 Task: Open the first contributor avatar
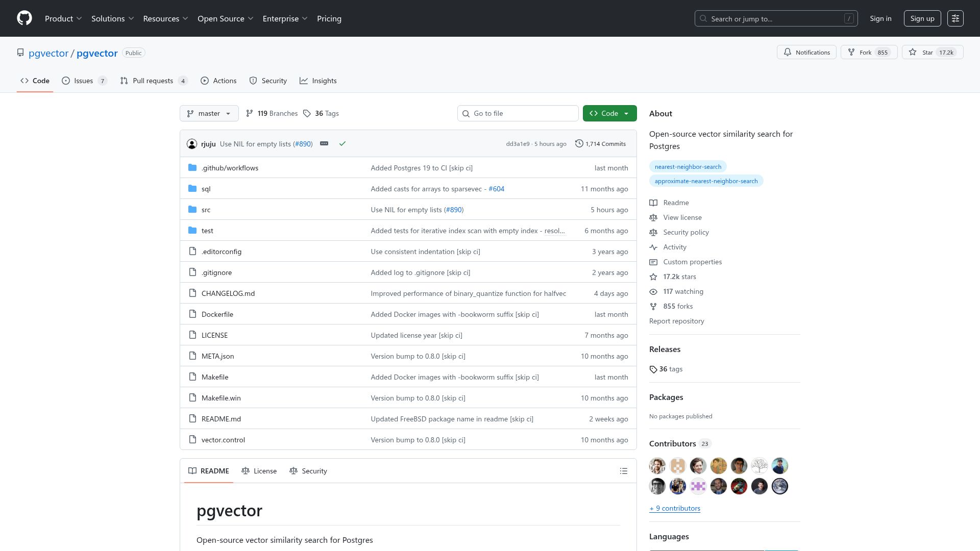tap(657, 466)
